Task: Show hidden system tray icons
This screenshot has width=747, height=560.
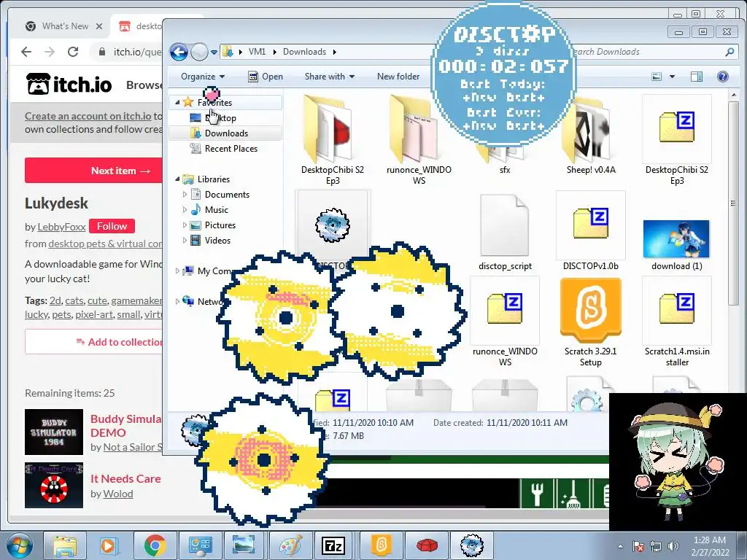Action: [x=620, y=546]
